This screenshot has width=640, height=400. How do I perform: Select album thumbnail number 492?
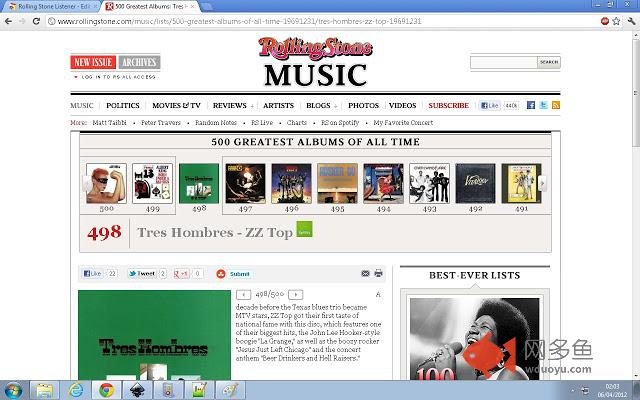pyautogui.click(x=476, y=183)
